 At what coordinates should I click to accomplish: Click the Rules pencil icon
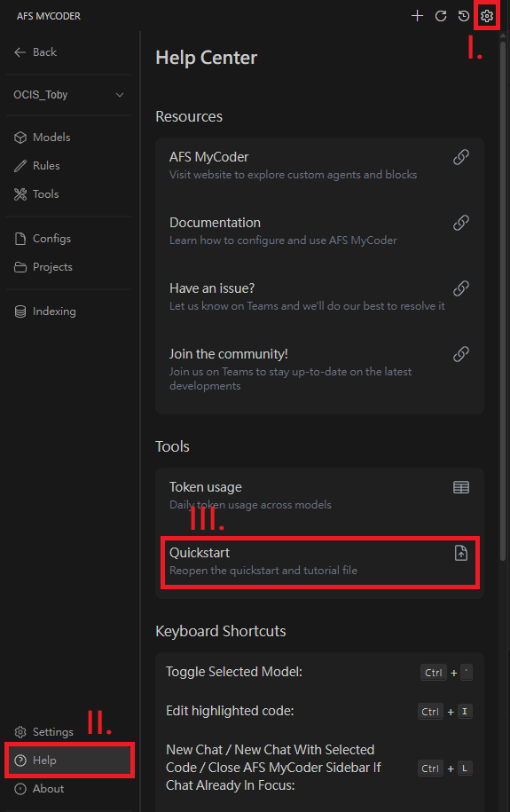pyautogui.click(x=20, y=166)
